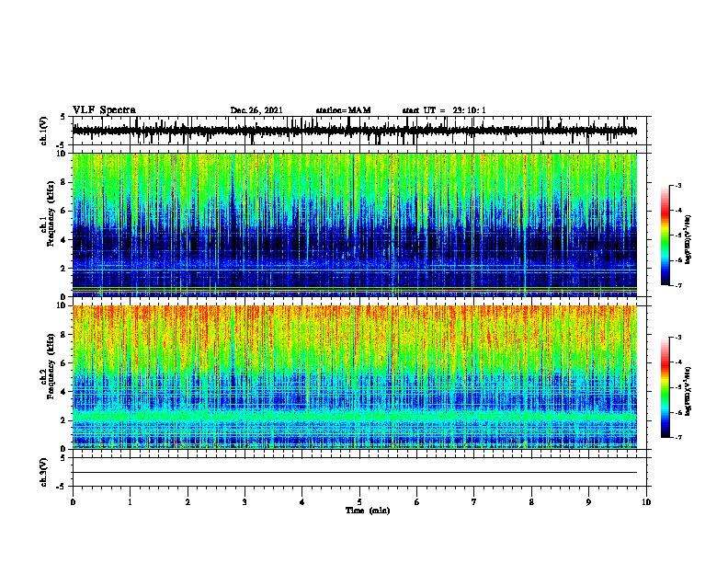This screenshot has width=728, height=563.
Task: Click time axis tick label "8"
Action: [531, 502]
